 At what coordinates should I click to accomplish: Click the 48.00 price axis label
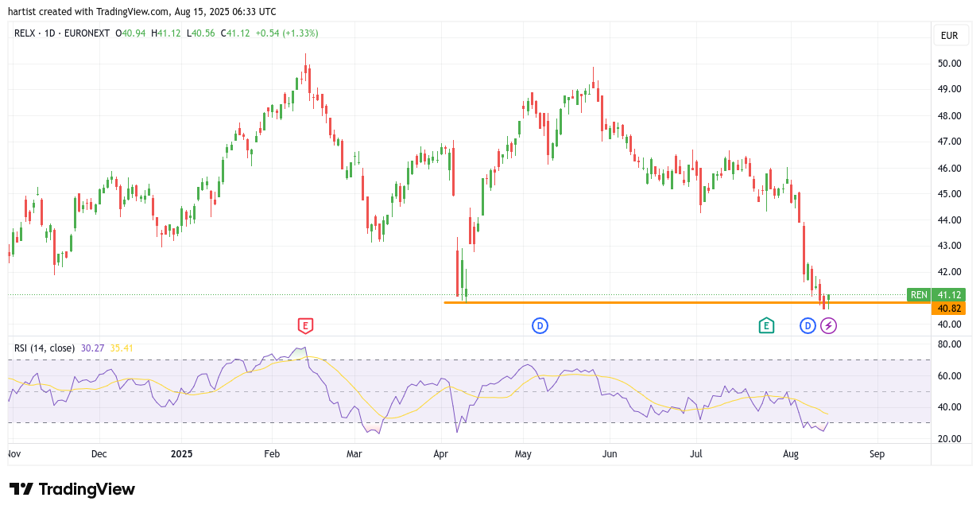point(950,115)
